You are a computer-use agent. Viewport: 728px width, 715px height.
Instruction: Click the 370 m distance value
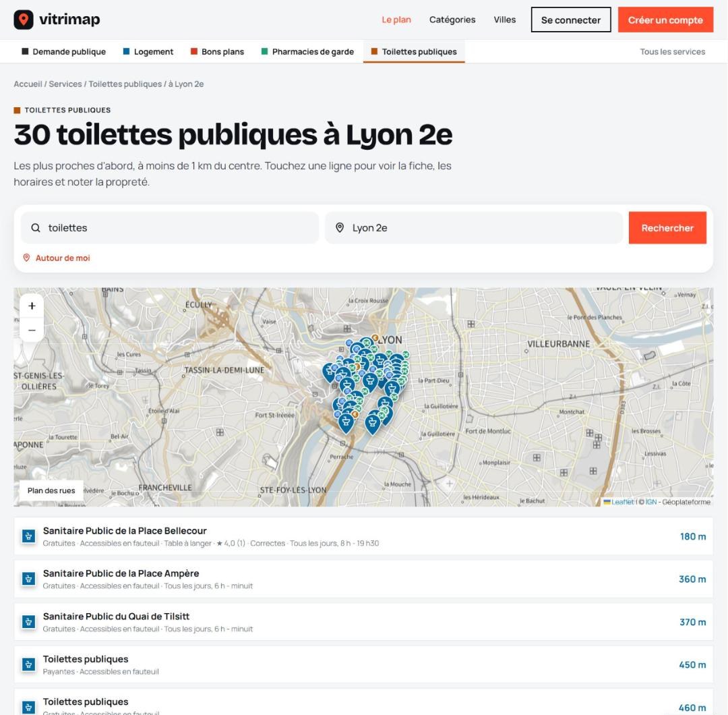coord(693,622)
